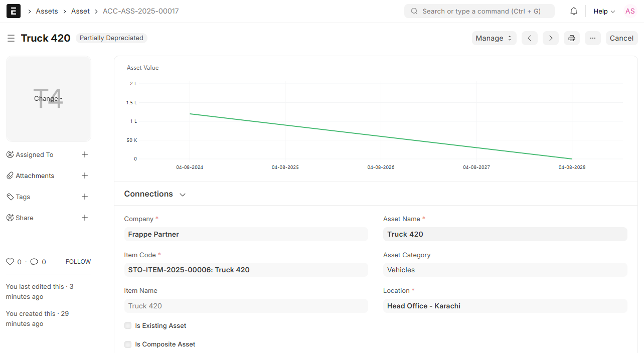This screenshot has width=644, height=353.
Task: Like this asset with heart icon
Action: [10, 262]
